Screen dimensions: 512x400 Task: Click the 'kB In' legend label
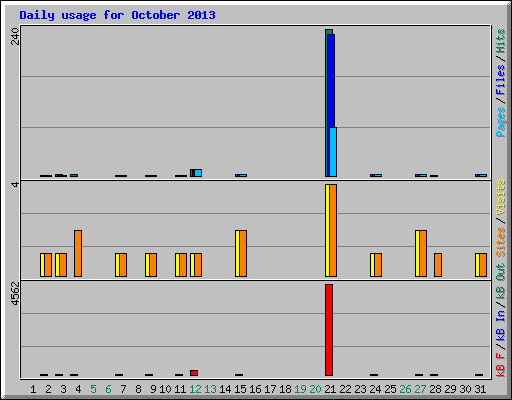coord(501,326)
